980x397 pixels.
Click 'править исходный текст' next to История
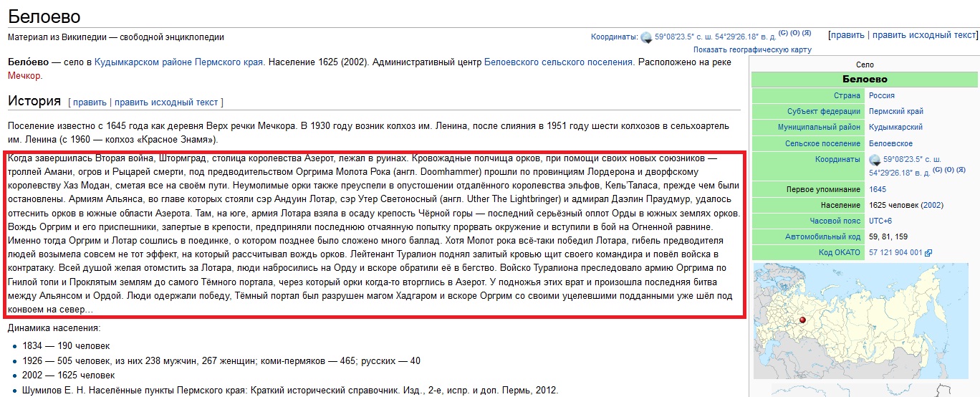(166, 102)
